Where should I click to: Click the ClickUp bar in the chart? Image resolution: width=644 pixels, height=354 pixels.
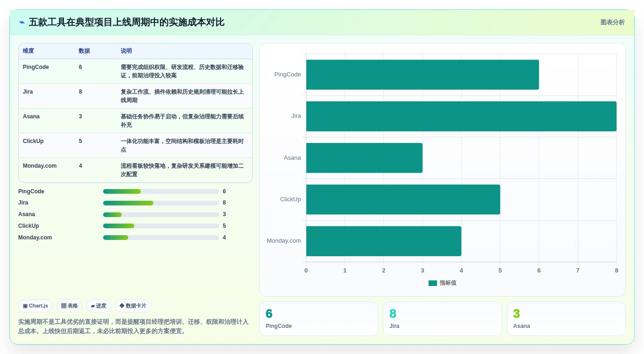click(403, 199)
